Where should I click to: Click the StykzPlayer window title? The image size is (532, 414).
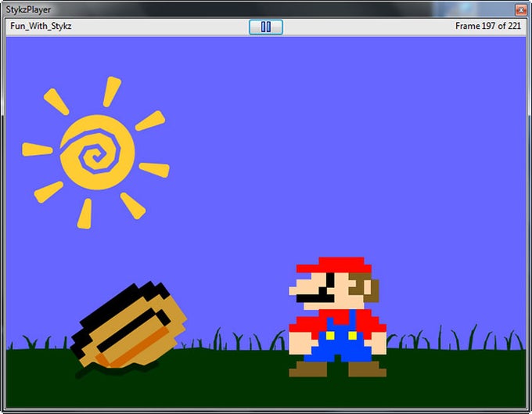tap(28, 9)
